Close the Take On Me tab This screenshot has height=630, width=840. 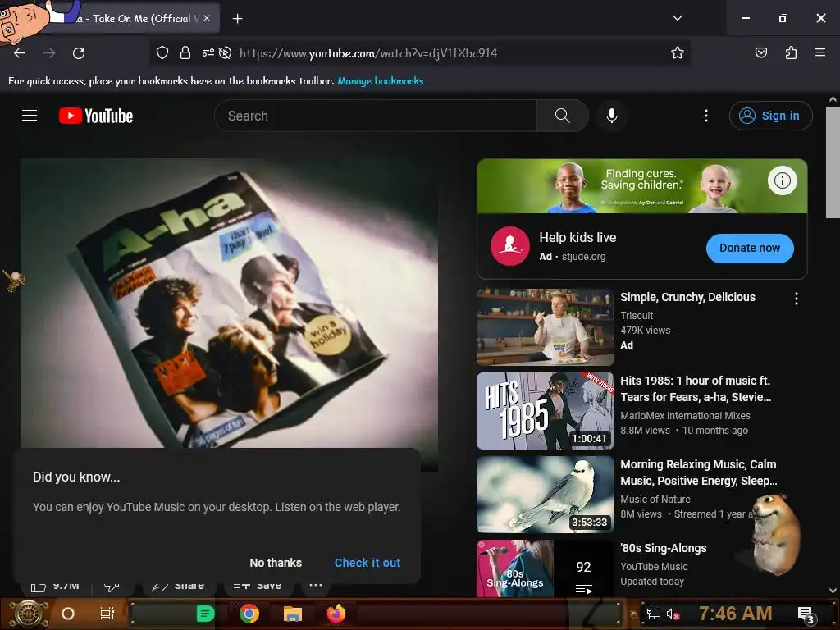click(207, 18)
